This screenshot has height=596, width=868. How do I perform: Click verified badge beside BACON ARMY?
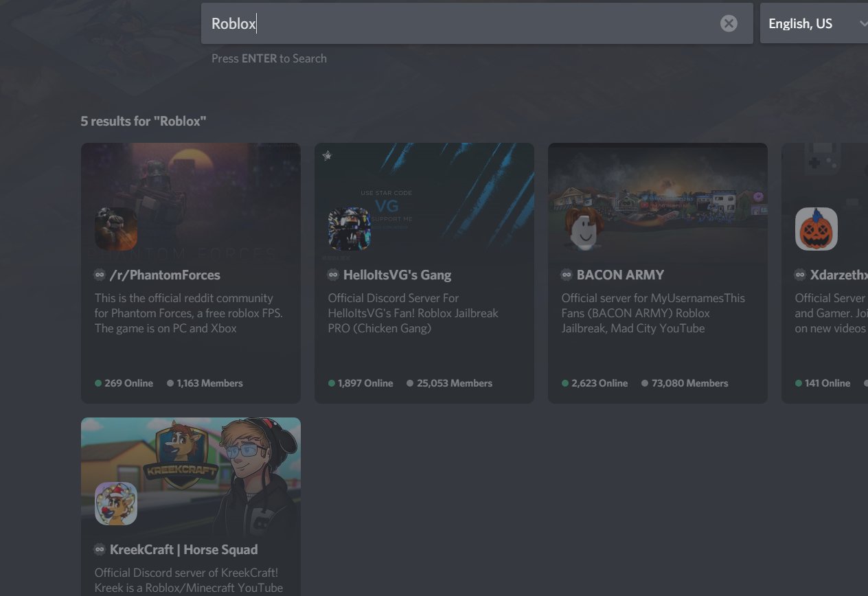(567, 275)
